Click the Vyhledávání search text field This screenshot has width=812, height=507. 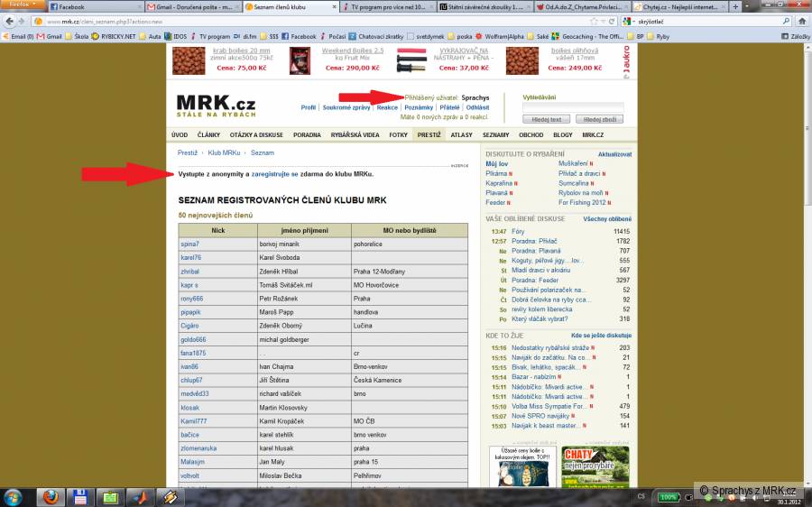tap(573, 107)
